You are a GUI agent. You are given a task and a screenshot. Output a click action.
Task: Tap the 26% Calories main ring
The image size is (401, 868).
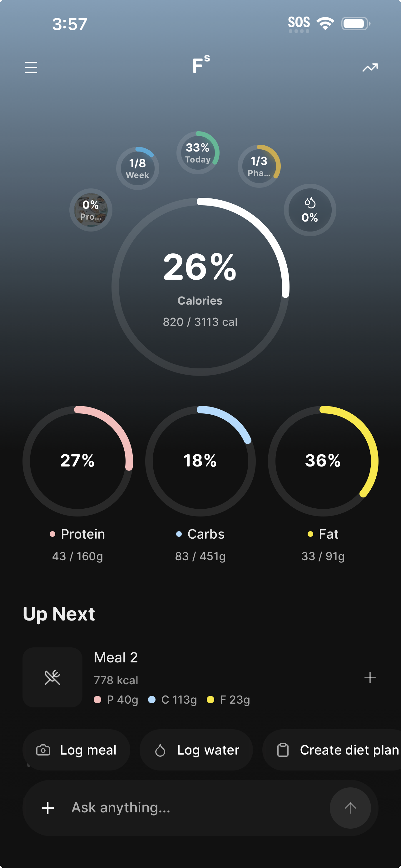pyautogui.click(x=200, y=287)
